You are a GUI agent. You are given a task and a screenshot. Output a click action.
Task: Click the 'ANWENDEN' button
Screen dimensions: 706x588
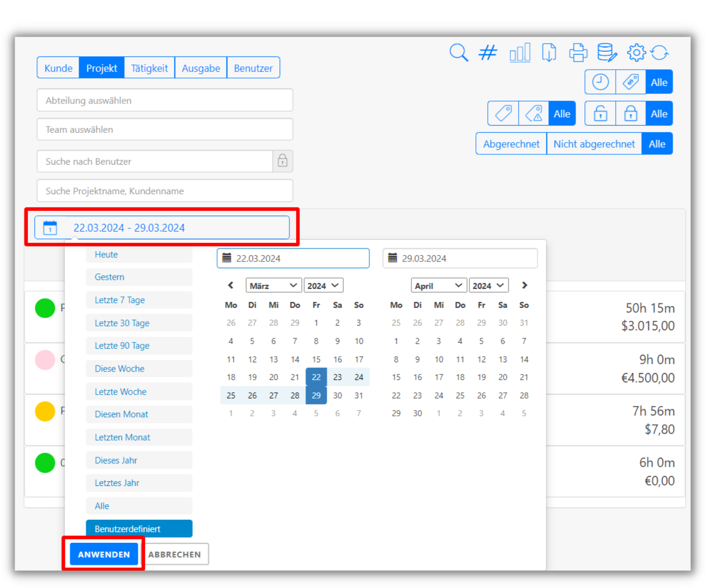point(104,555)
